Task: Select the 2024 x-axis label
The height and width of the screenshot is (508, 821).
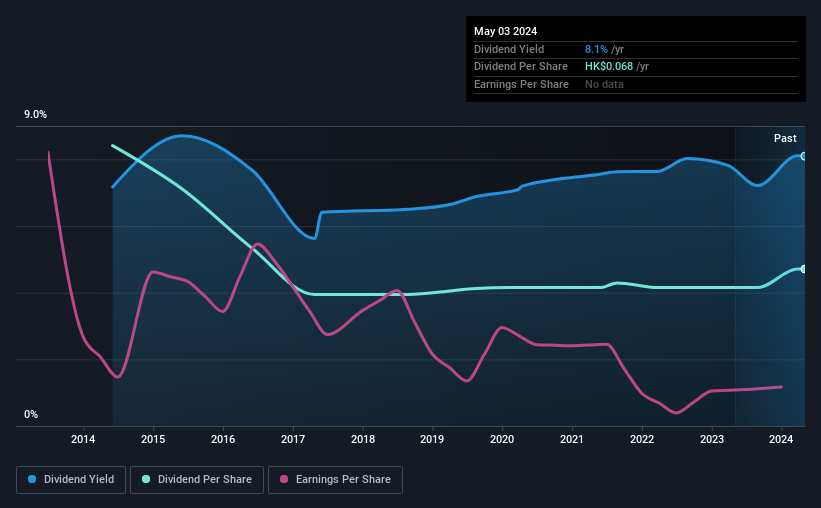Action: pyautogui.click(x=781, y=439)
